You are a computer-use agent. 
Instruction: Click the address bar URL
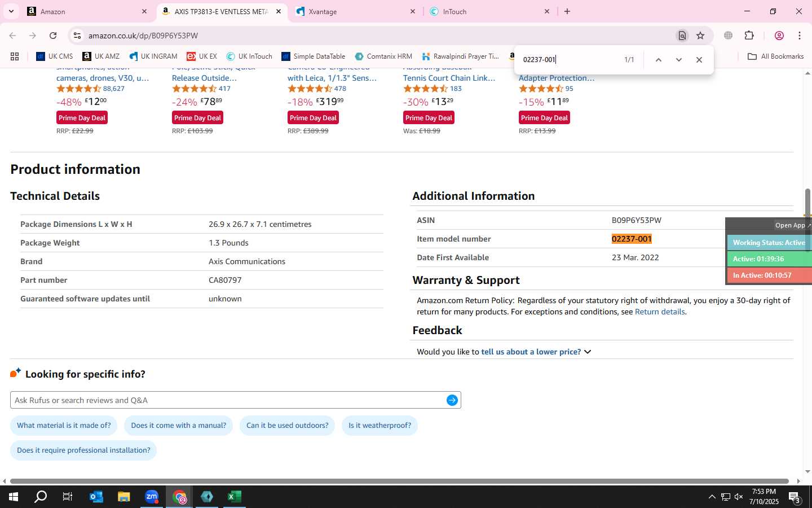(143, 36)
